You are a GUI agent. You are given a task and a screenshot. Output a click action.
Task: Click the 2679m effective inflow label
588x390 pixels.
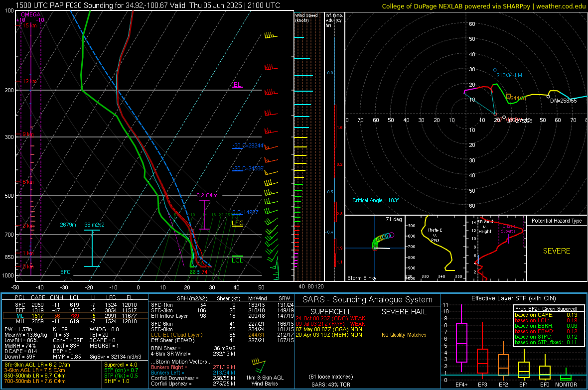coord(68,225)
